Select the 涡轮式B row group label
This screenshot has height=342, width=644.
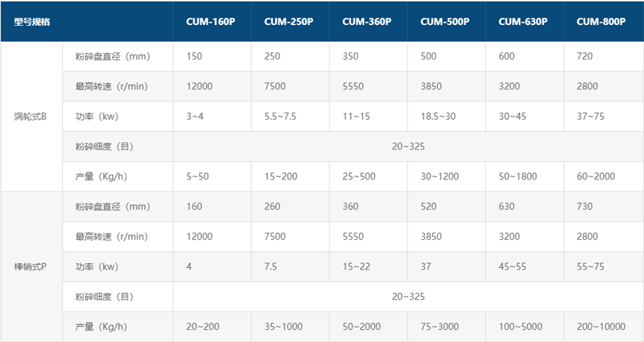pyautogui.click(x=31, y=114)
